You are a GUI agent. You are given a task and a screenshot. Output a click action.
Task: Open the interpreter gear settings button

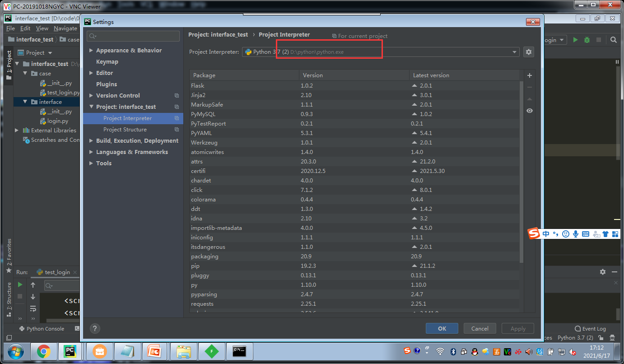point(529,52)
